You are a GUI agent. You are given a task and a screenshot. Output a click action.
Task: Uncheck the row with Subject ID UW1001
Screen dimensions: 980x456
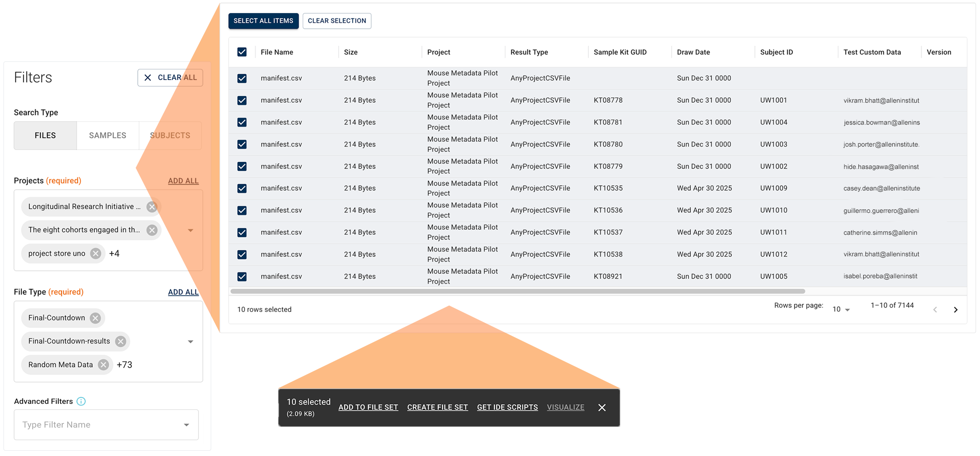pos(242,101)
